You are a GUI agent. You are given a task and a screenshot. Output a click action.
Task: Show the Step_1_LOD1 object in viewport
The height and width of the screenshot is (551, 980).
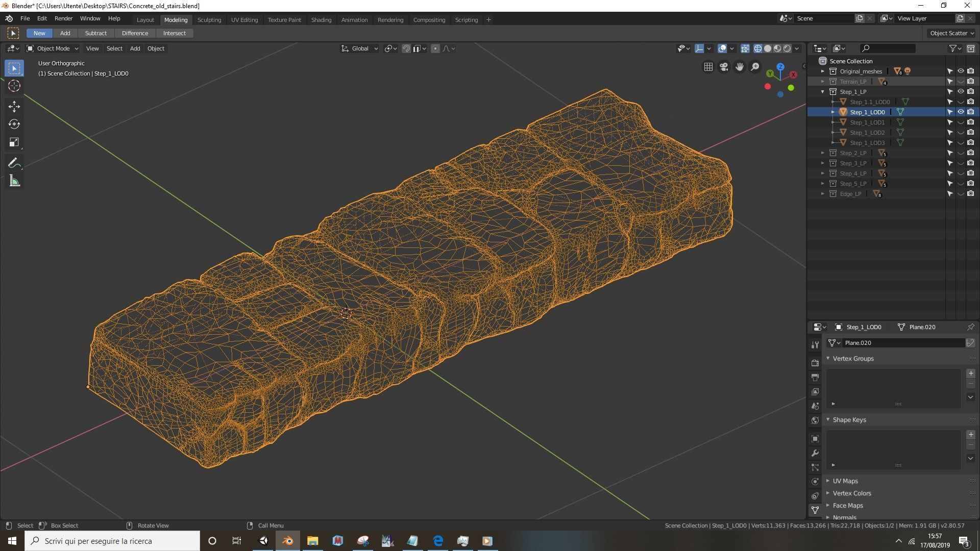(x=960, y=122)
